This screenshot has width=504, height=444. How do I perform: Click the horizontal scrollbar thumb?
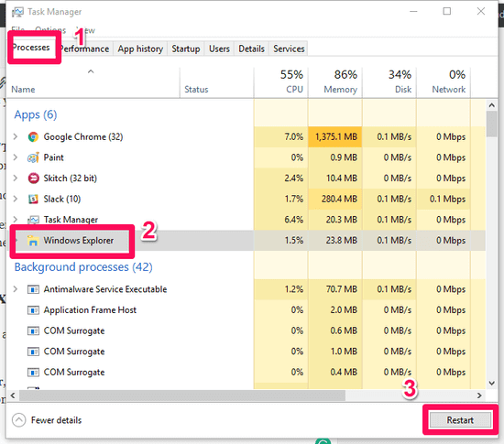(x=182, y=395)
